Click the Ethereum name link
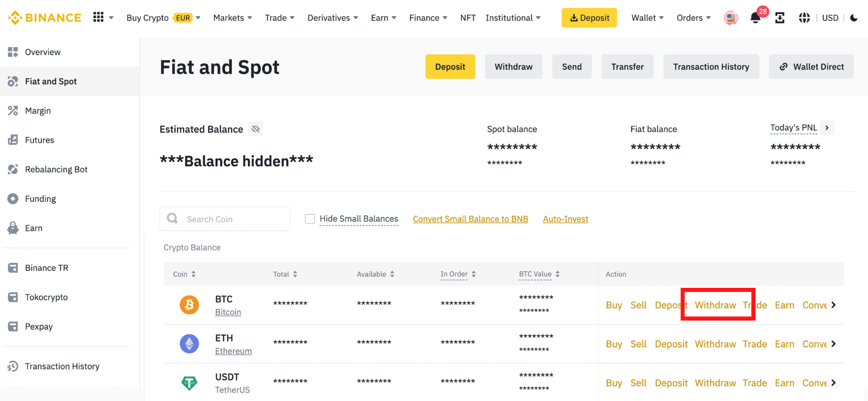This screenshot has height=401, width=868. (x=233, y=351)
